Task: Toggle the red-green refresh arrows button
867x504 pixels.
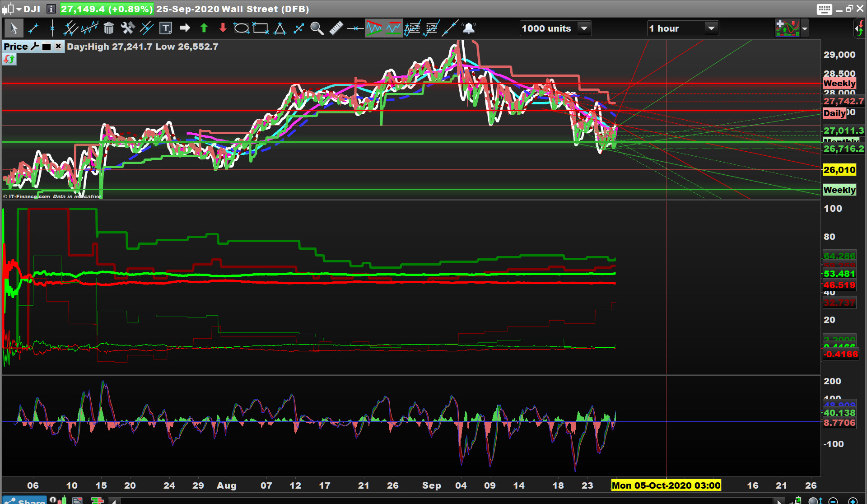Action: pyautogui.click(x=9, y=59)
